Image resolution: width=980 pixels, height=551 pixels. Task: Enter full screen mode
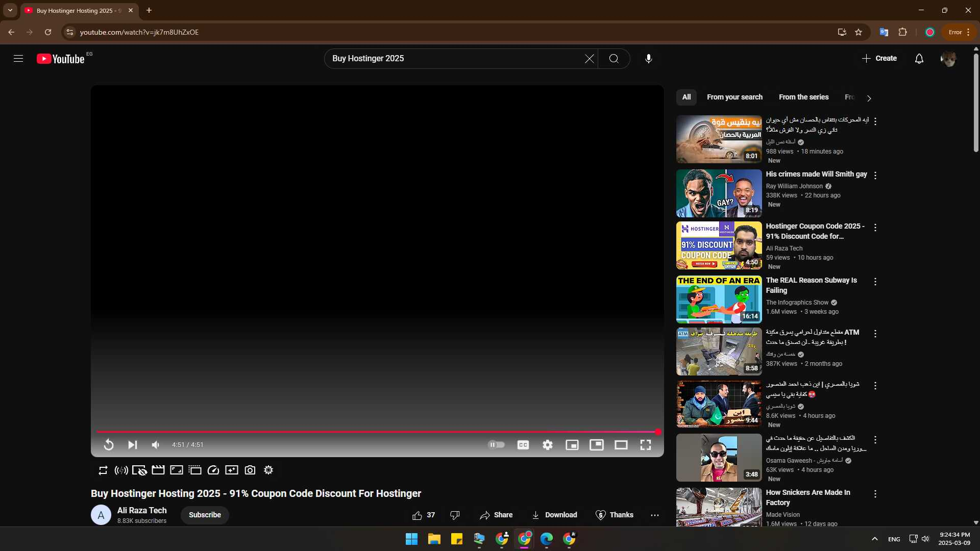point(645,445)
